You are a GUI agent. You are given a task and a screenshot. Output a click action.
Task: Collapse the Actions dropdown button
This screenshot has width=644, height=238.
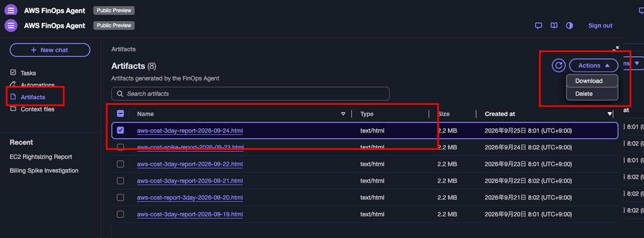(x=594, y=65)
